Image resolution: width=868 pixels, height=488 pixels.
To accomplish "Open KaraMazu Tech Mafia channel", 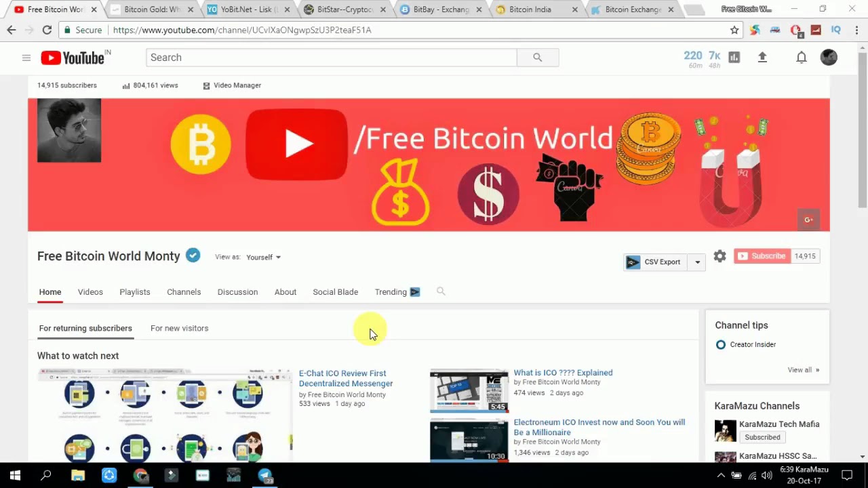I will (x=779, y=424).
